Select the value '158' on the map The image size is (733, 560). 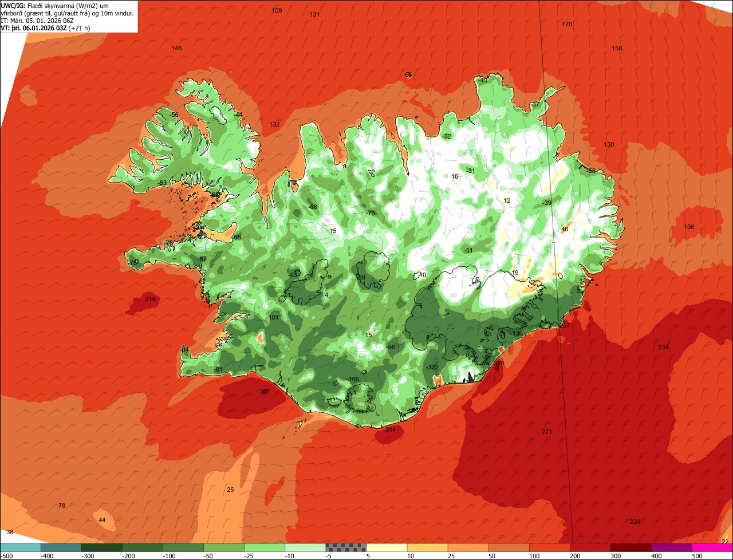pyautogui.click(x=617, y=48)
